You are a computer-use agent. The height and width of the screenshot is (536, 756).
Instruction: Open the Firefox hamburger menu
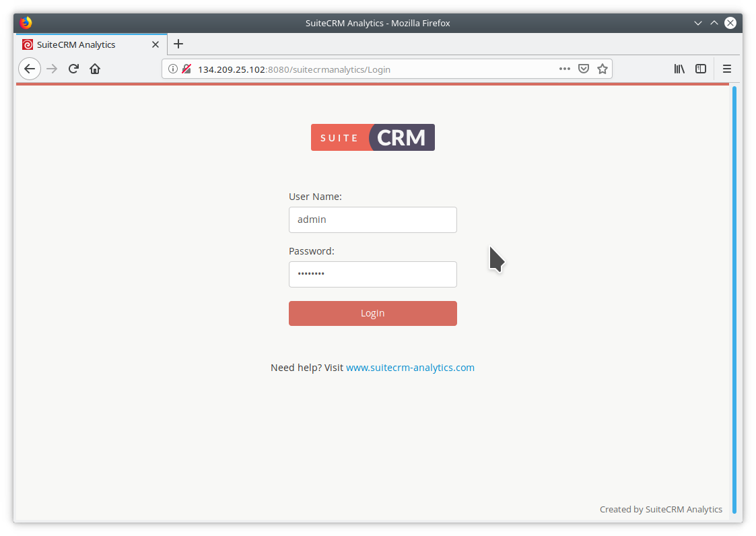click(x=726, y=69)
